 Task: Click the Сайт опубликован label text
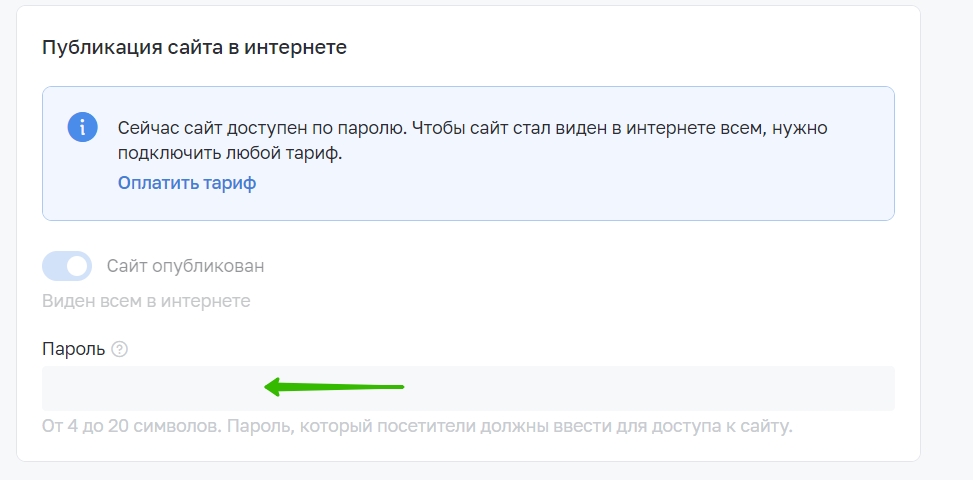coord(186,266)
